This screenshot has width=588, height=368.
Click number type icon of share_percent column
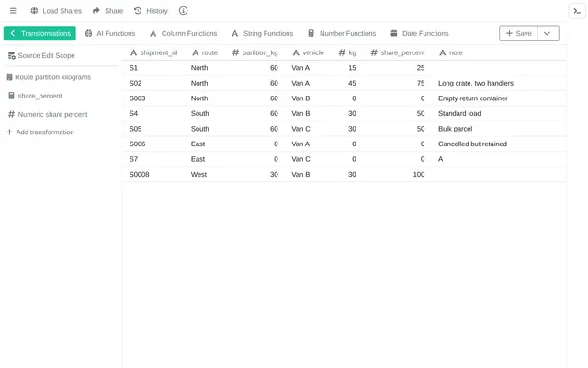[x=374, y=53]
